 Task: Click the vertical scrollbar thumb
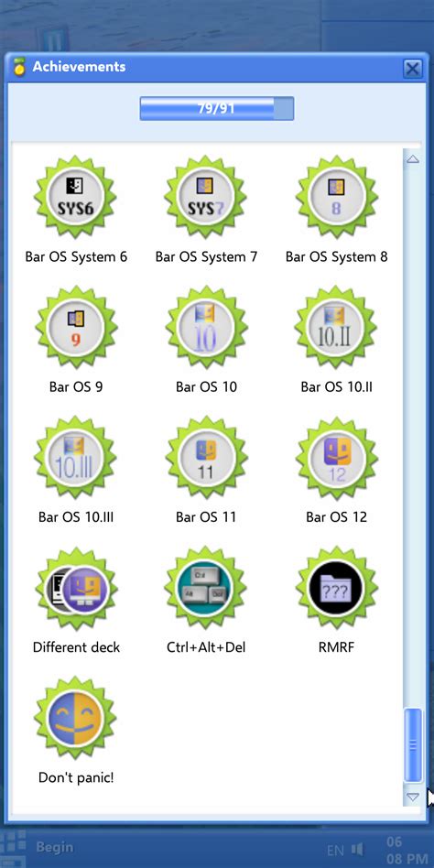point(413,744)
